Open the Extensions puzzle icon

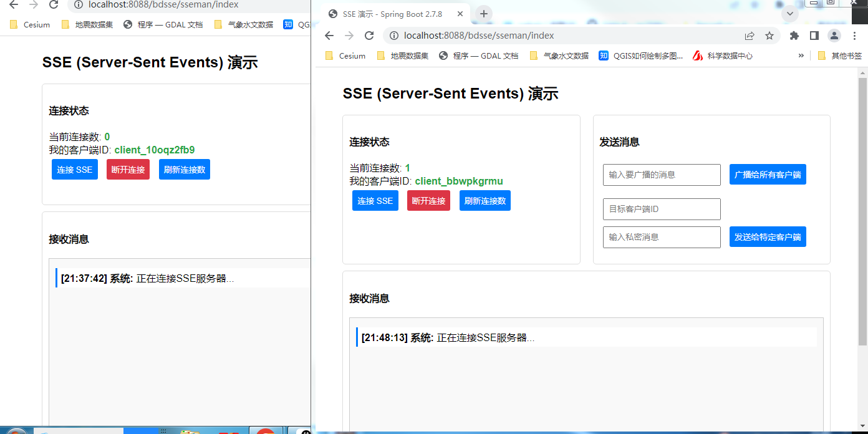[x=794, y=36]
